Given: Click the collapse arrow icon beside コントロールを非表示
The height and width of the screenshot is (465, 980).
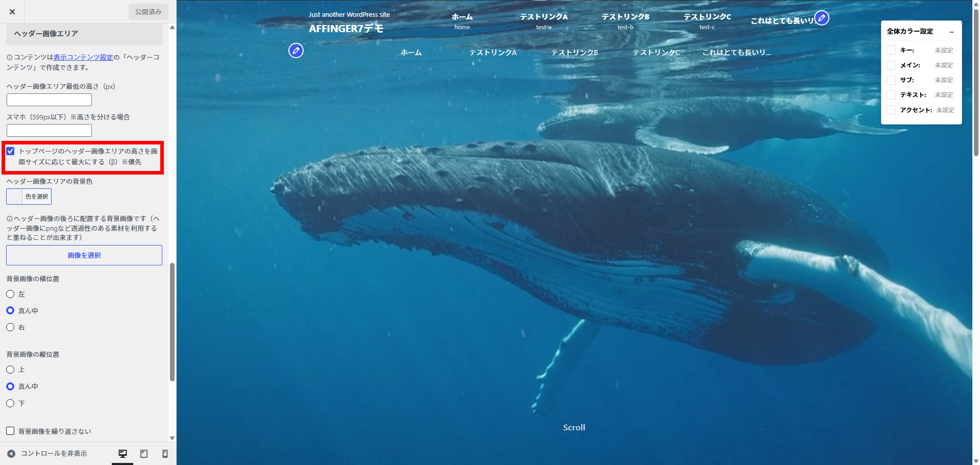Looking at the screenshot, I should (x=11, y=454).
